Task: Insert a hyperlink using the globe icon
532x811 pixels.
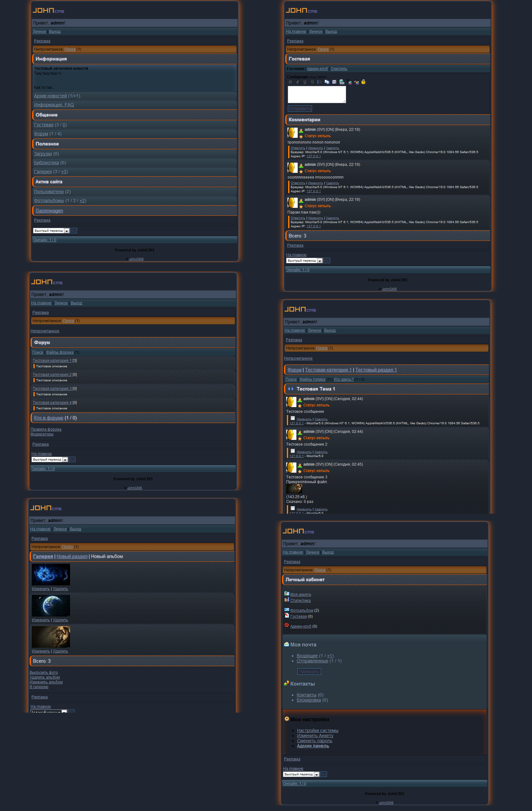Action: point(342,82)
